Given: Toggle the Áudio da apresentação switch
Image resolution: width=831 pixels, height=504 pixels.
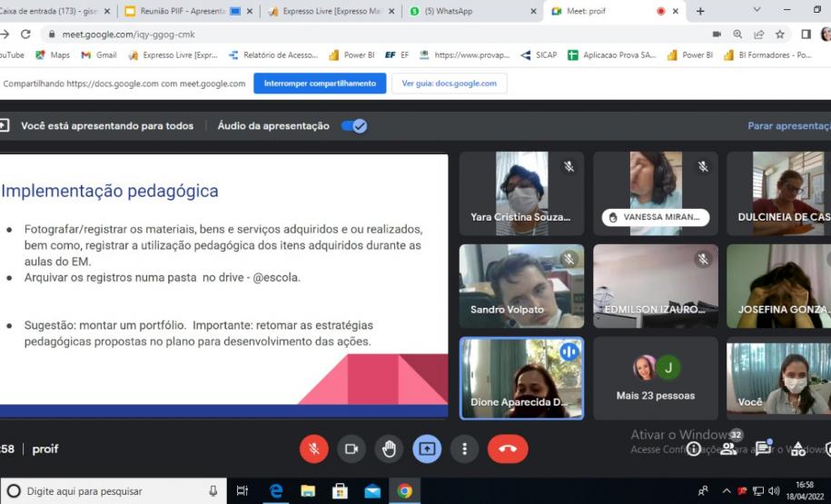Looking at the screenshot, I should point(354,126).
